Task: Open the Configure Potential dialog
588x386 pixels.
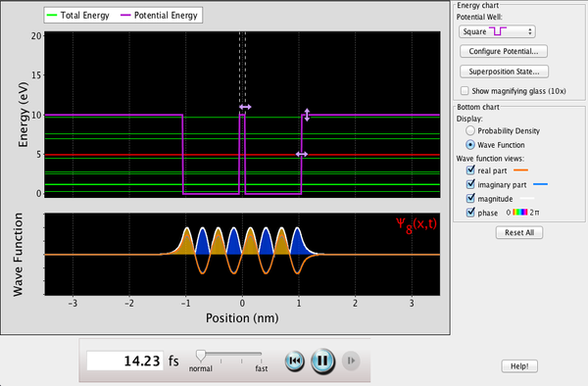Action: click(504, 51)
